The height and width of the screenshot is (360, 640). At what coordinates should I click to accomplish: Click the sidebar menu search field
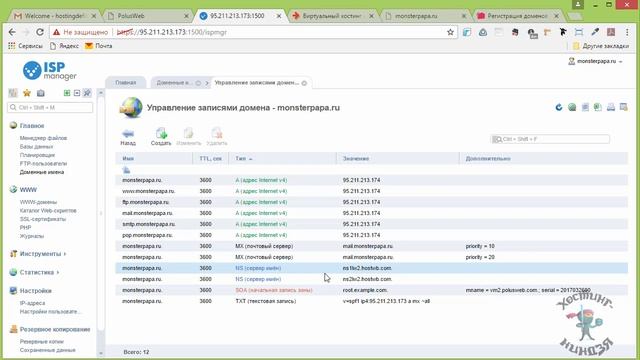click(50, 107)
